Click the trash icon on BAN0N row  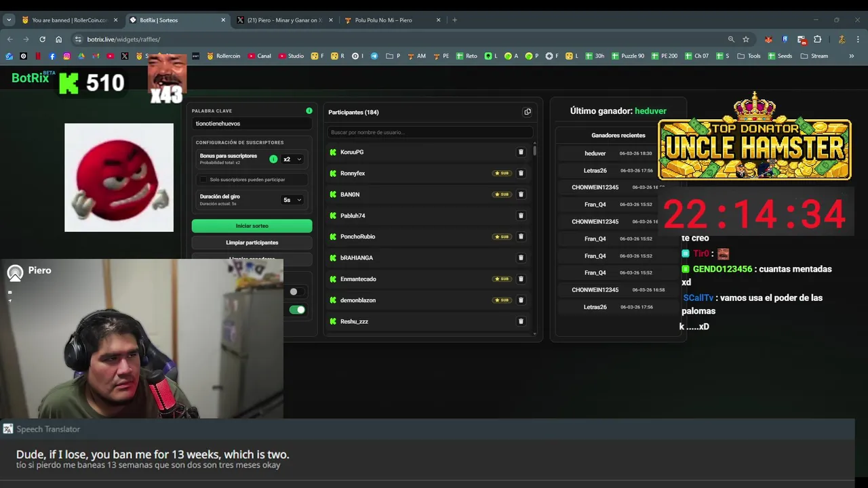tap(521, 195)
